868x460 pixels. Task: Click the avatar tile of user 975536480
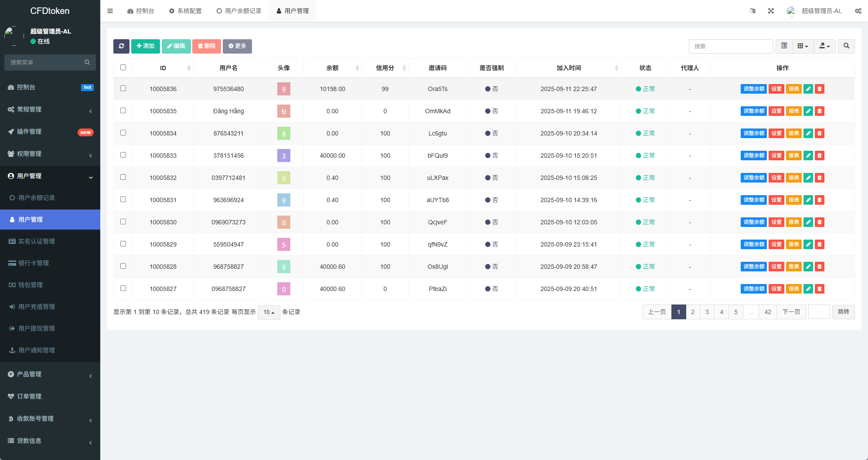click(283, 89)
